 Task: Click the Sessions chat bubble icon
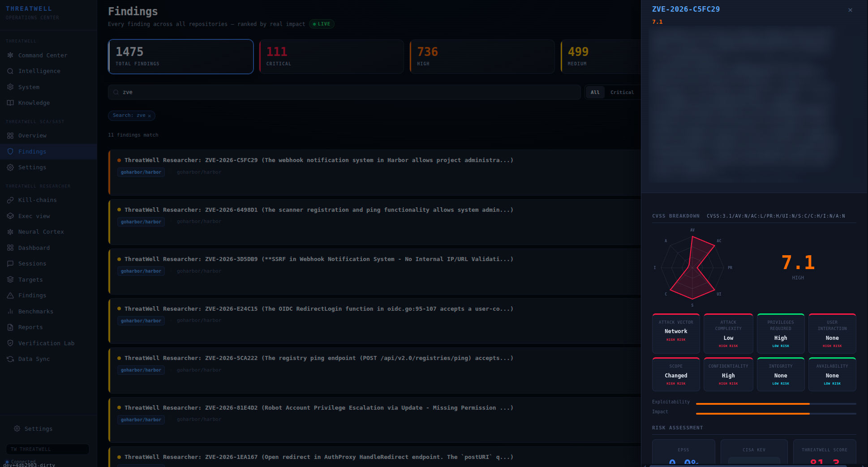[10, 263]
